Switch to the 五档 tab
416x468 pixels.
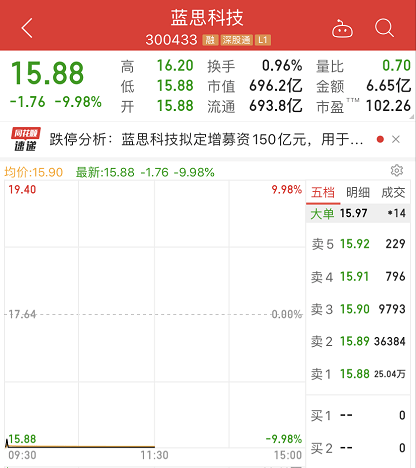point(323,193)
